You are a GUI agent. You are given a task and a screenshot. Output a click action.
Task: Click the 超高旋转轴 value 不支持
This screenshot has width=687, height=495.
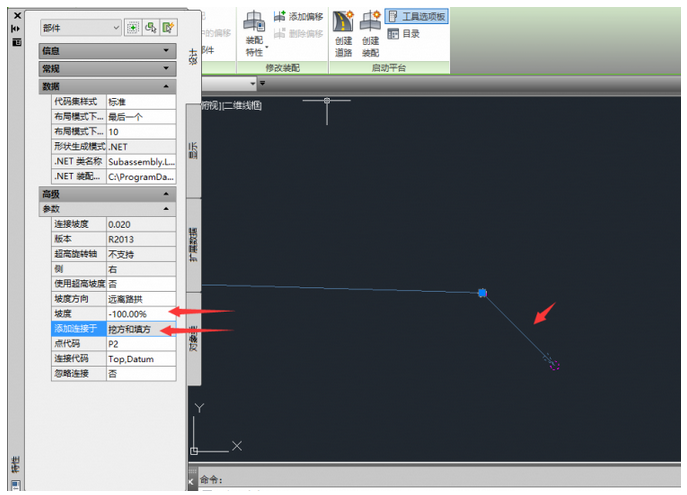(141, 254)
